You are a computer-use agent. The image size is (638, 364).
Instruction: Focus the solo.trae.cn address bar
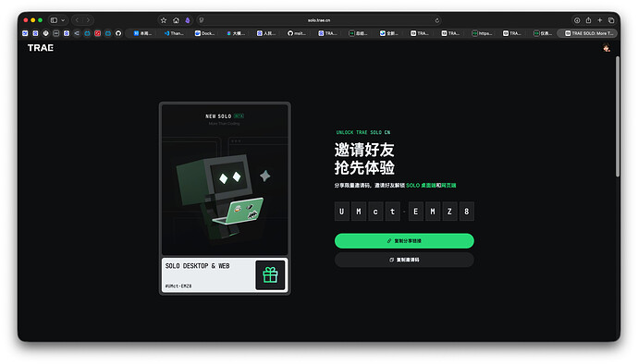pos(319,20)
